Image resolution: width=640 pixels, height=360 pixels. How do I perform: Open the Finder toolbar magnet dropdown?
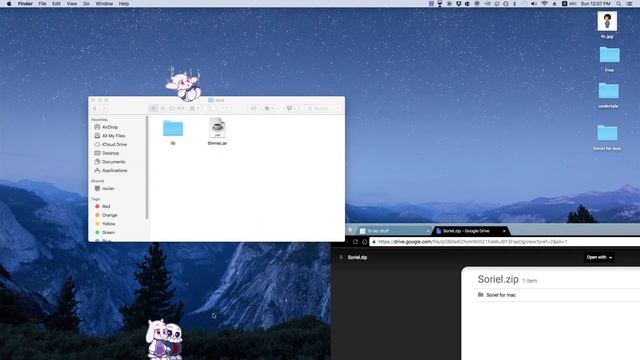pos(291,108)
